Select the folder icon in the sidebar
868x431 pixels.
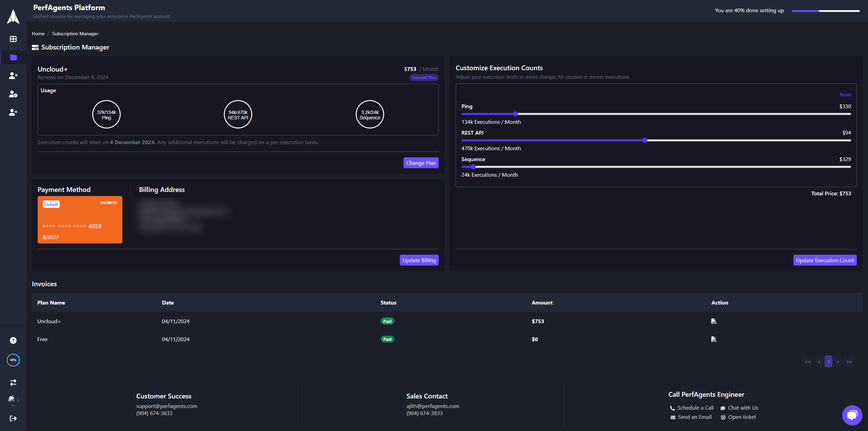pos(13,57)
